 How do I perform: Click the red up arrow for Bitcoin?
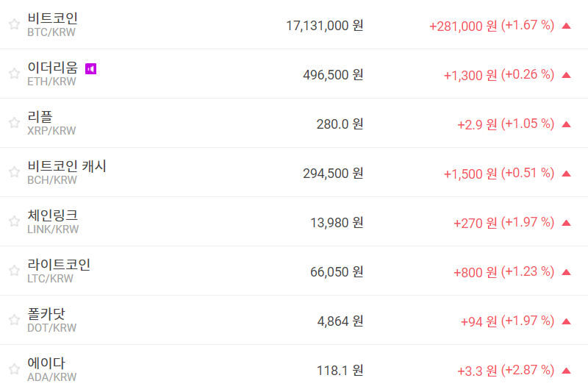(566, 26)
